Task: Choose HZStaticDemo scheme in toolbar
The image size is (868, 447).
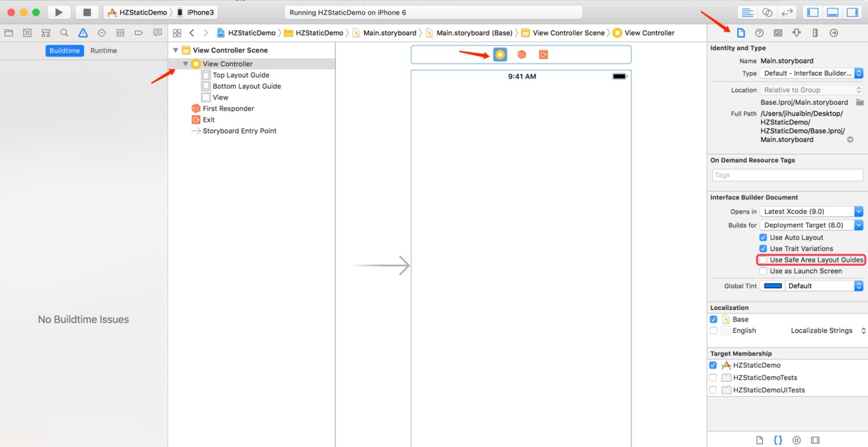Action: point(137,12)
